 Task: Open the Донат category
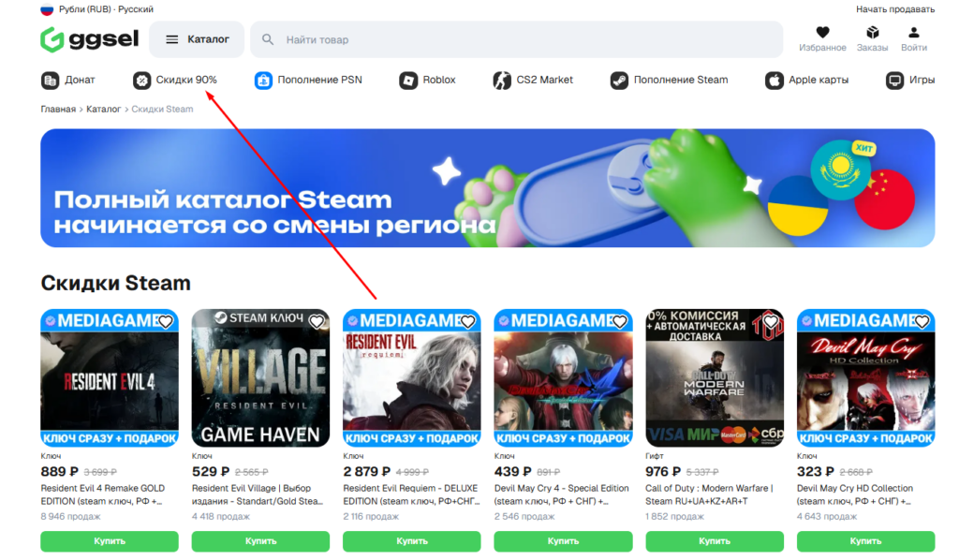(67, 81)
